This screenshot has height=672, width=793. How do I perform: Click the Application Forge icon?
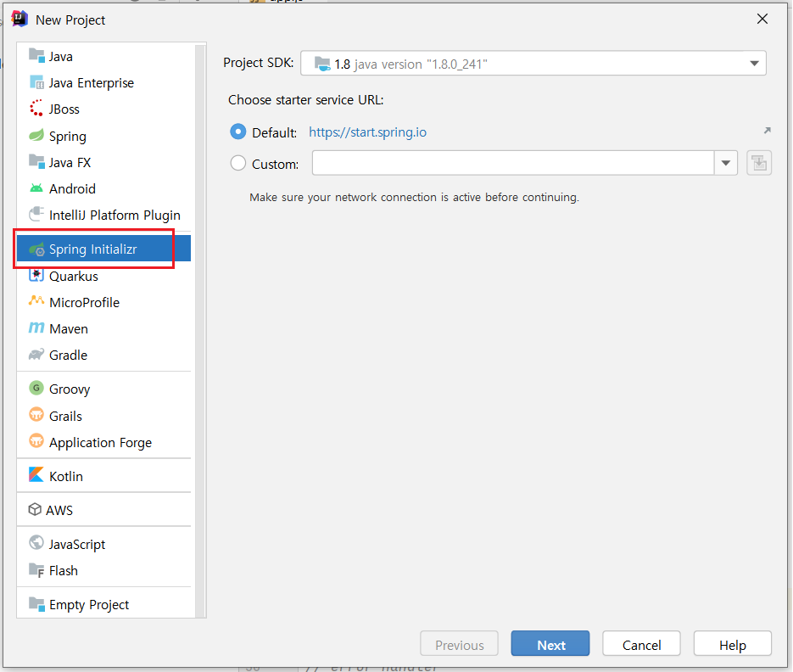point(36,441)
